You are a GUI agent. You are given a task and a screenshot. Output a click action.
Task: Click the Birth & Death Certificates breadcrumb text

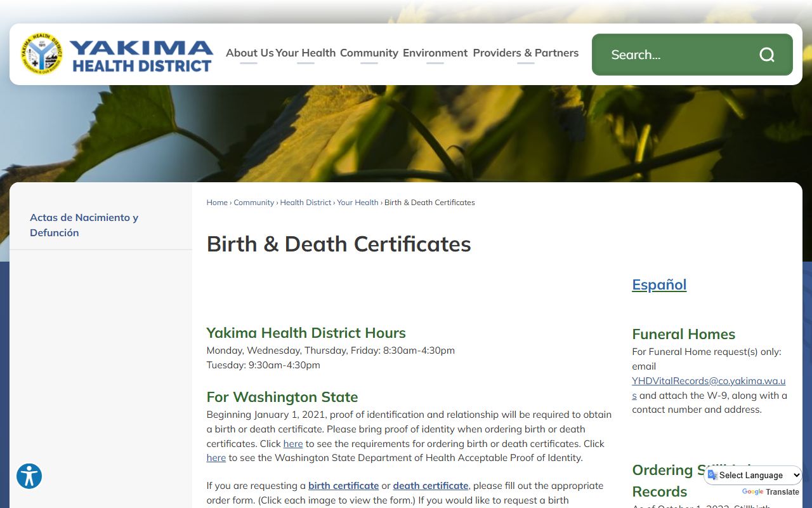[x=429, y=203]
